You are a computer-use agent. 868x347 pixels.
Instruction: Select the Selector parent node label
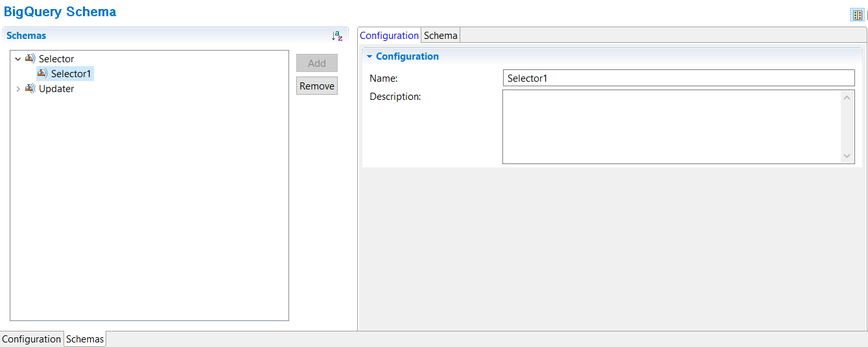[56, 59]
